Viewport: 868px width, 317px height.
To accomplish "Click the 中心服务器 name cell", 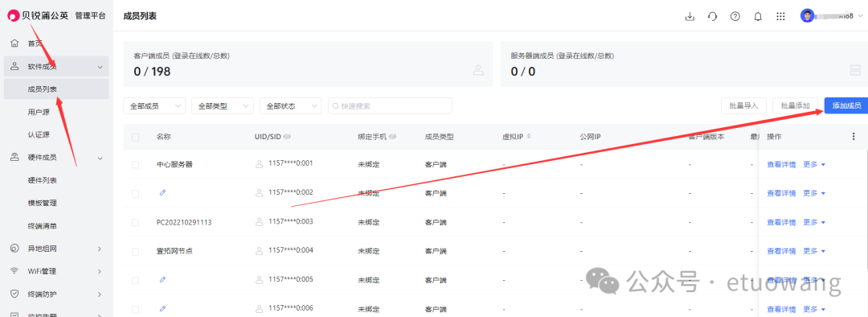I will pyautogui.click(x=174, y=165).
